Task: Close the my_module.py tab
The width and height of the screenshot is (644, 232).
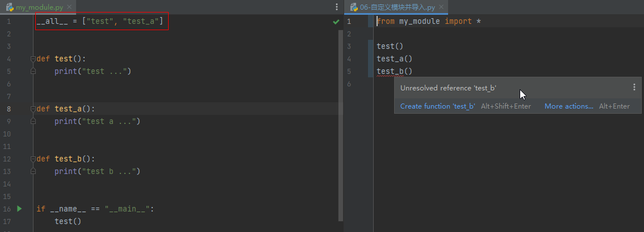Action: (69, 8)
